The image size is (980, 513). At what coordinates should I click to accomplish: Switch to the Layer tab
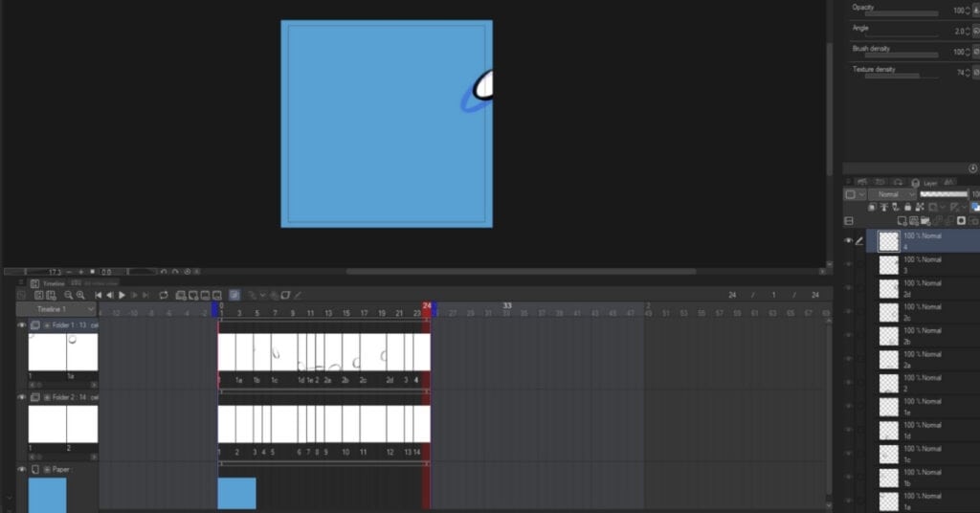click(x=924, y=183)
